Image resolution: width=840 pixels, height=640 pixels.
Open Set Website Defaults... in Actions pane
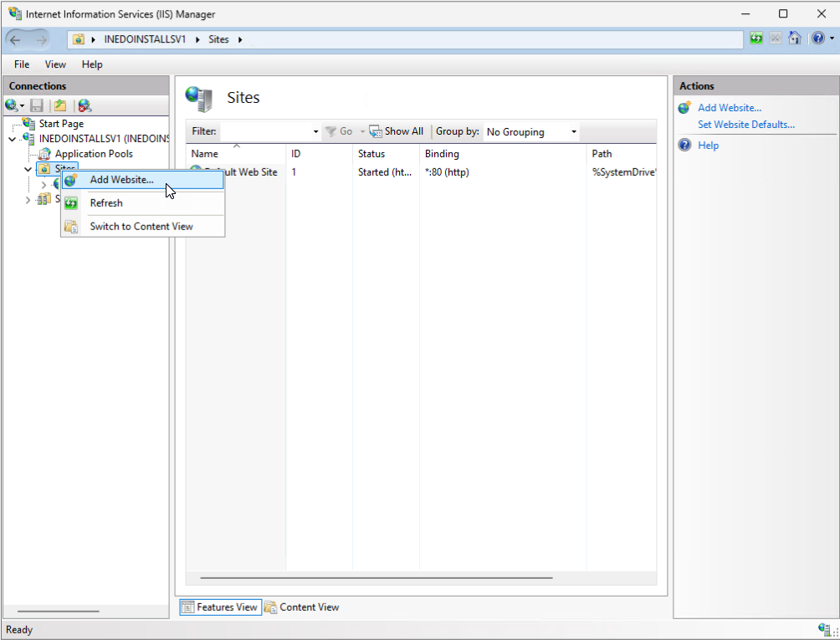(x=746, y=125)
